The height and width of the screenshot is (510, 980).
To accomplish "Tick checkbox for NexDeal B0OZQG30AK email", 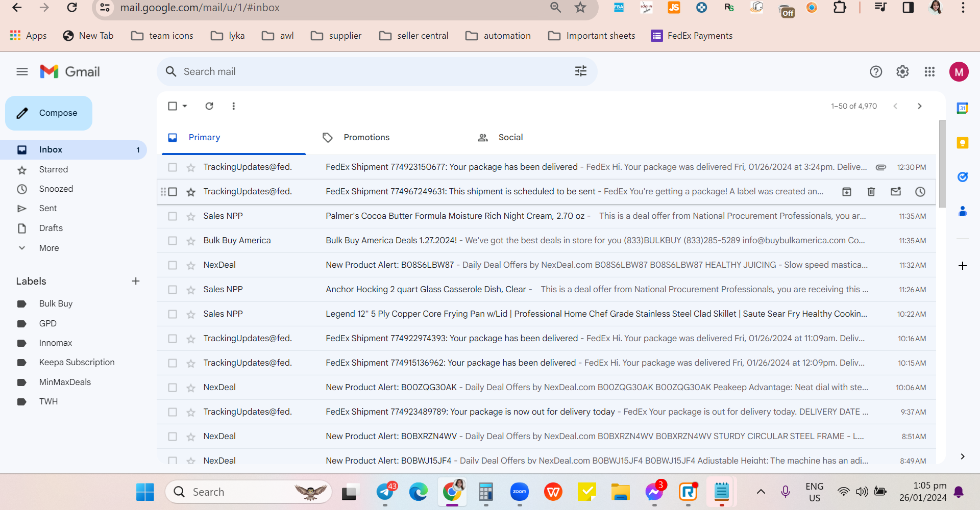I will [x=173, y=388].
